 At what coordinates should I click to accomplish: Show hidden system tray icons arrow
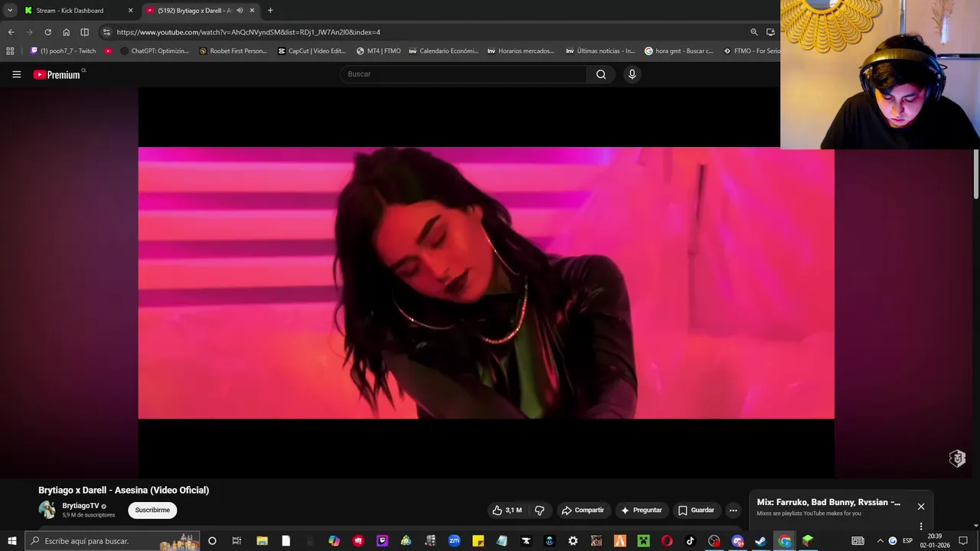(880, 541)
